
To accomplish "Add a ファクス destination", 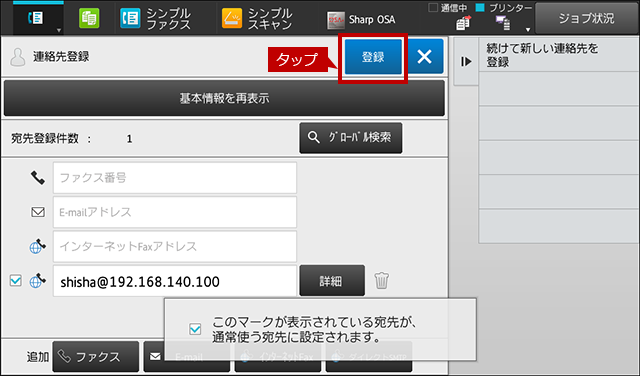I will (x=96, y=357).
